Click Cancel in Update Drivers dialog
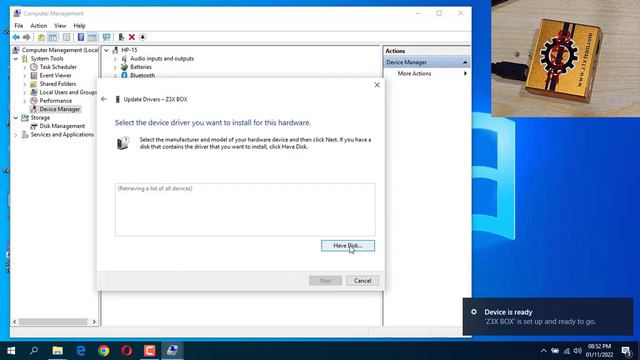Screen dimensions: 640x360 point(362,281)
